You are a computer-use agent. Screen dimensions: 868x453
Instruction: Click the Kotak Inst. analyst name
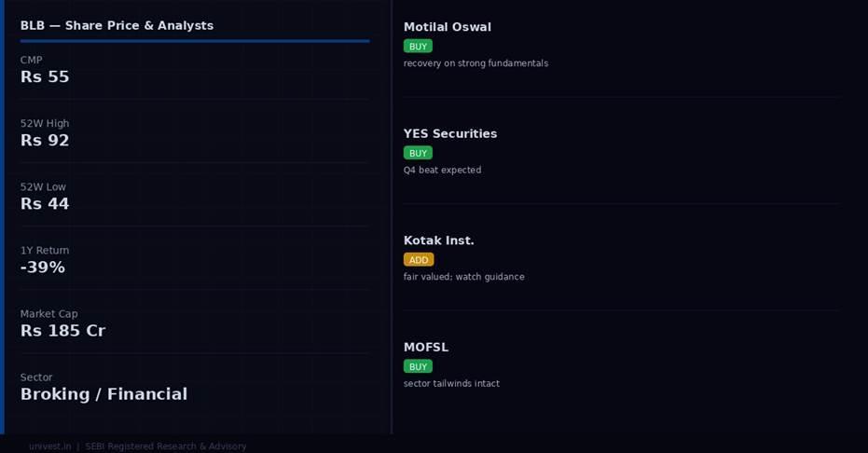pyautogui.click(x=438, y=240)
